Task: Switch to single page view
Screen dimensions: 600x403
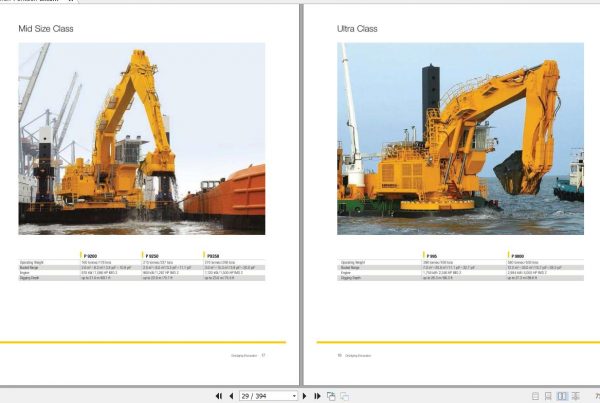Action: [535, 396]
